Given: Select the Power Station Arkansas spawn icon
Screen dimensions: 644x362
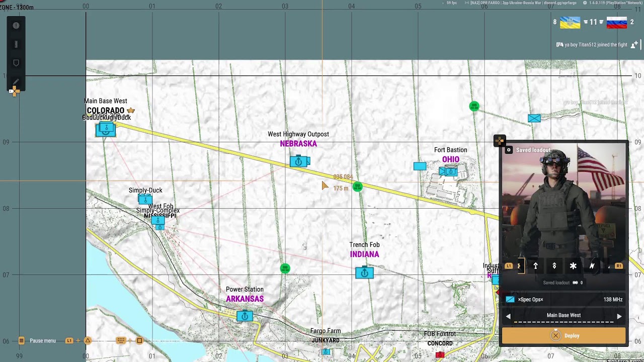Looking at the screenshot, I should pyautogui.click(x=245, y=316).
